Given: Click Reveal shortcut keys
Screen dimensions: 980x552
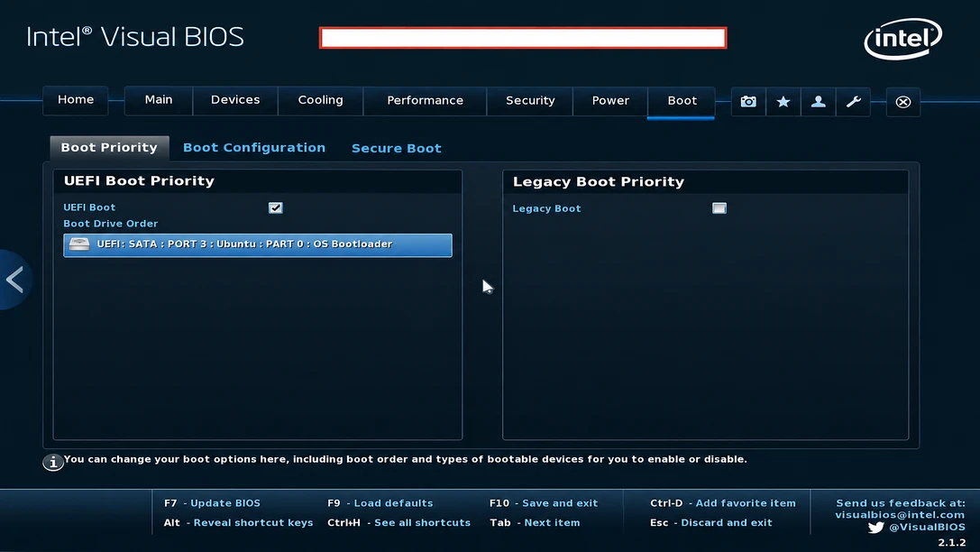Looking at the screenshot, I should (238, 522).
